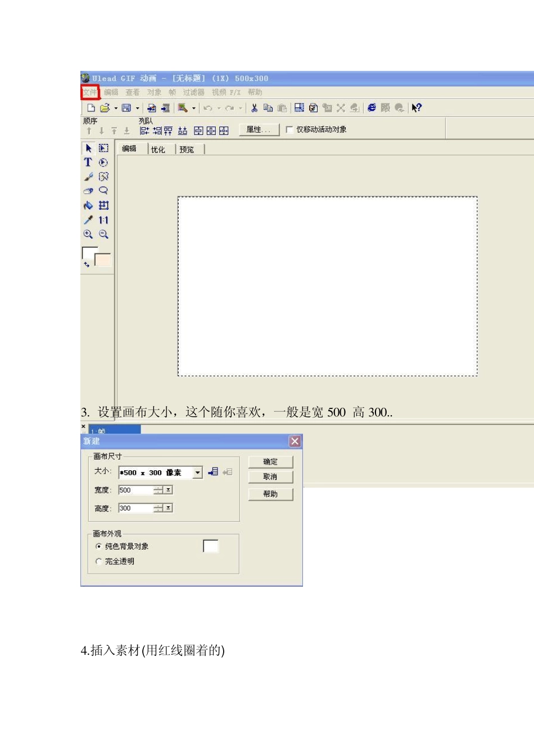The height and width of the screenshot is (756, 534).
Task: Click the 高度 height input field
Action: point(135,508)
